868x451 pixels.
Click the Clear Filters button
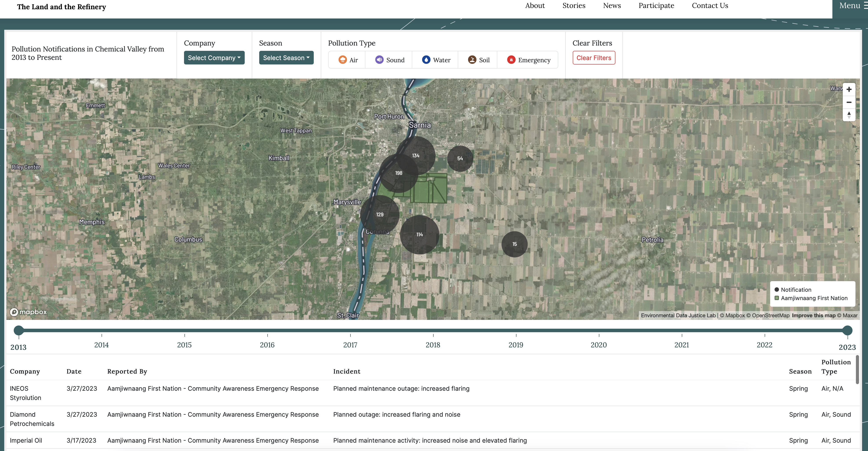click(594, 58)
